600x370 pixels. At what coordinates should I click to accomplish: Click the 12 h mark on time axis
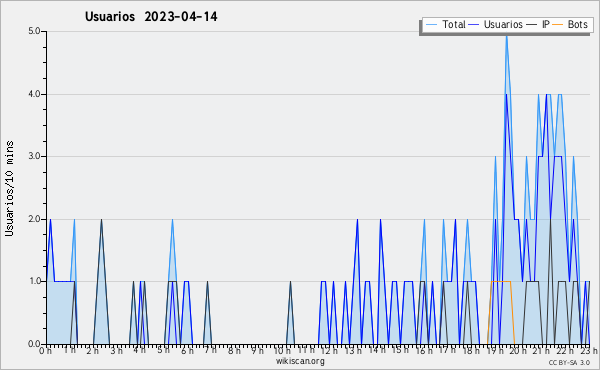[x=329, y=351]
